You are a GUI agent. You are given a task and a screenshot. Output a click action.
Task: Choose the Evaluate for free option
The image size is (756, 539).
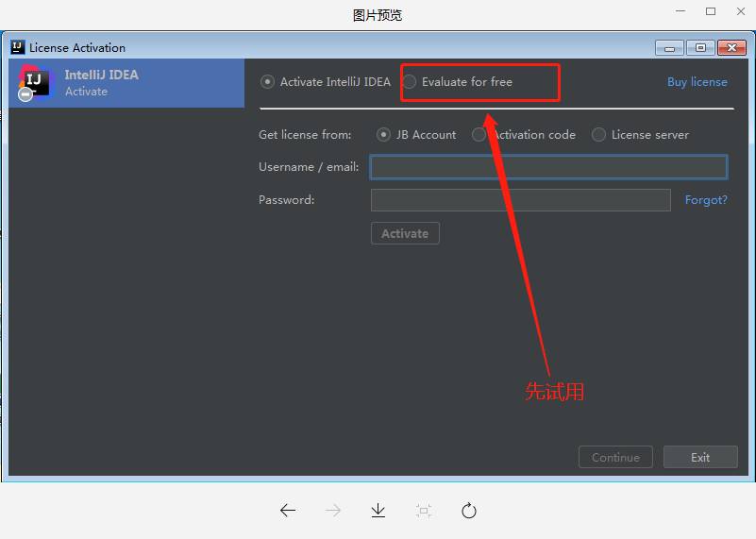coord(410,82)
